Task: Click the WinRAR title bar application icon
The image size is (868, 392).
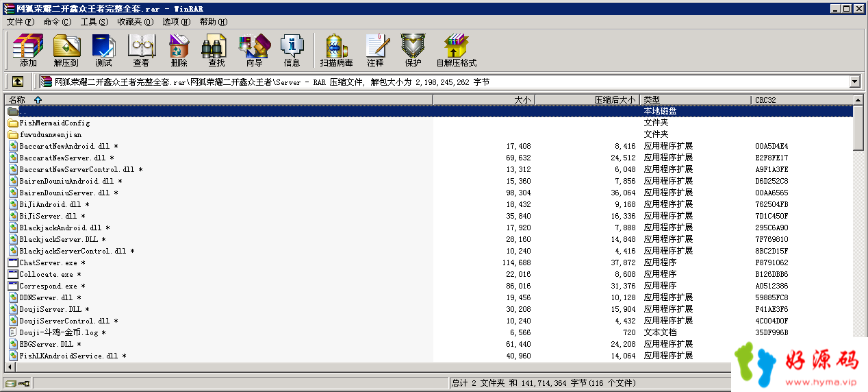Action: coord(8,8)
